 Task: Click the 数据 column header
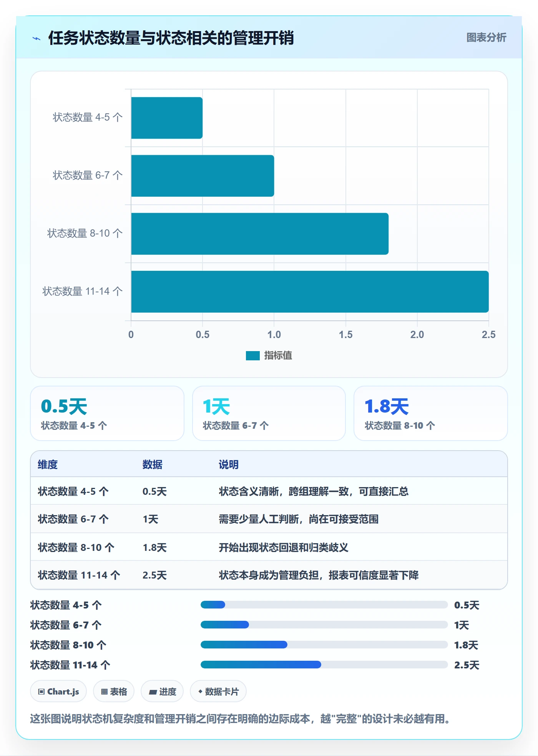[153, 464]
